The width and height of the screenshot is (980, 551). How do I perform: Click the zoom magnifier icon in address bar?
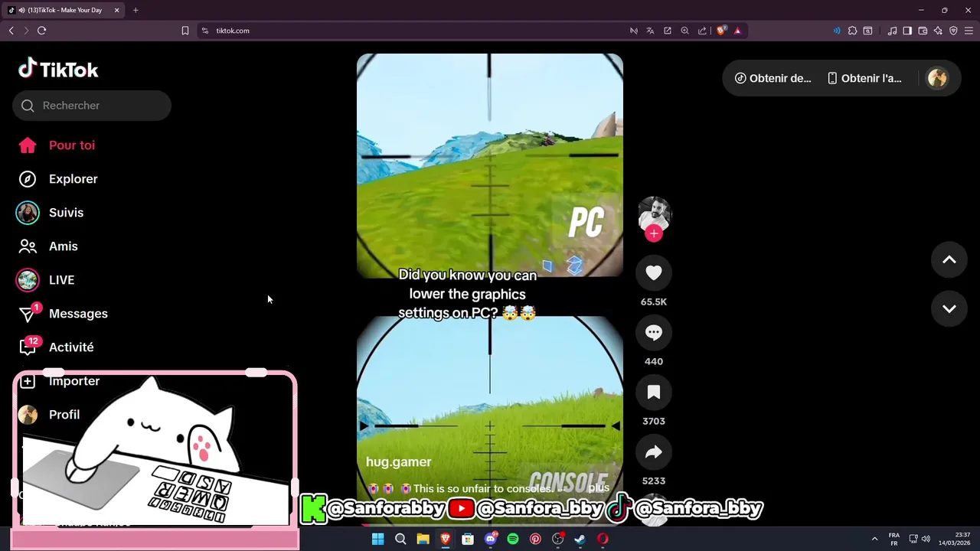pyautogui.click(x=684, y=31)
